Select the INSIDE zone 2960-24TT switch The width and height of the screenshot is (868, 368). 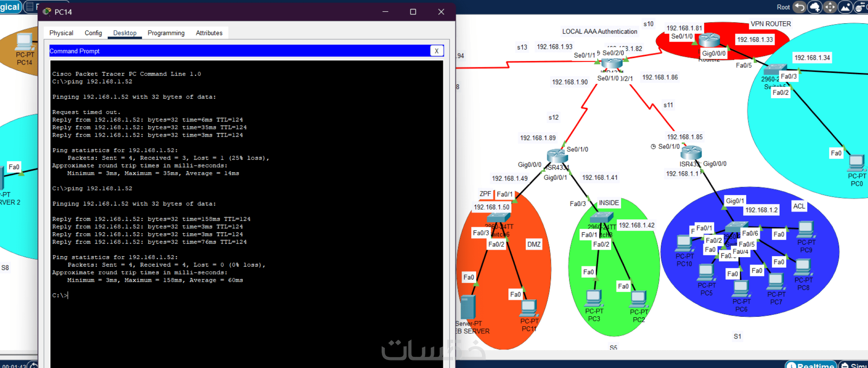click(602, 218)
